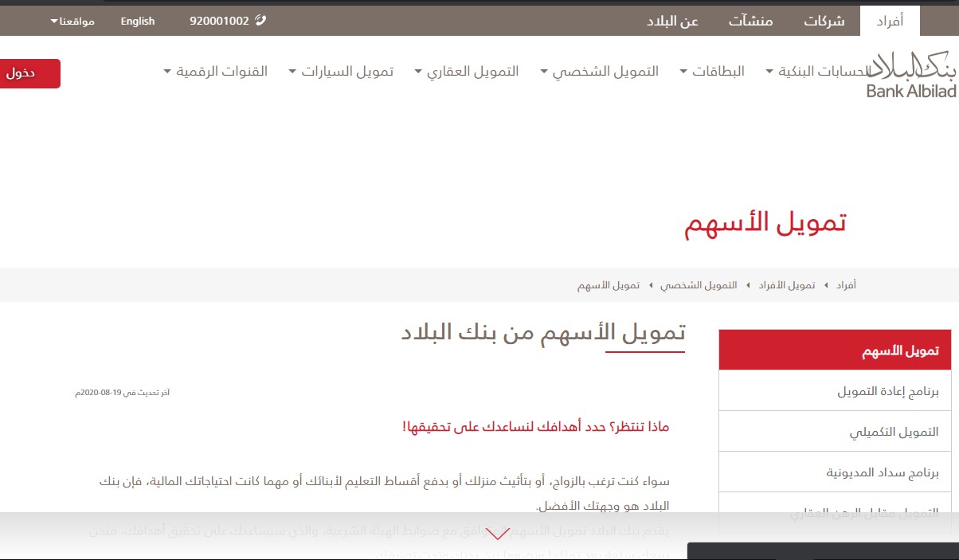Click the Bank Albilad logo

pos(910,73)
